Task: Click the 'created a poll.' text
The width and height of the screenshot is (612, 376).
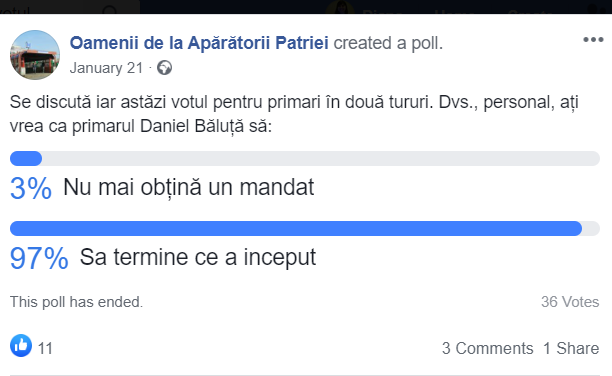Action: (388, 43)
